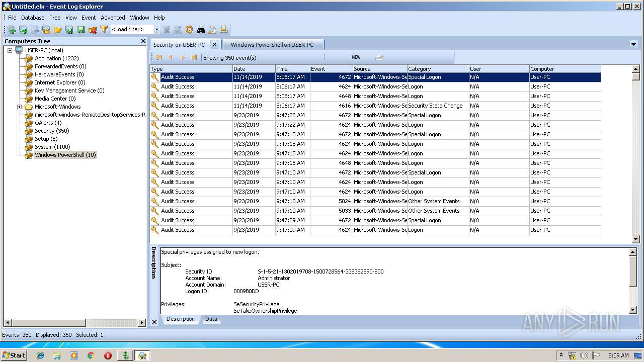Click the open log file folder icon

57,30
